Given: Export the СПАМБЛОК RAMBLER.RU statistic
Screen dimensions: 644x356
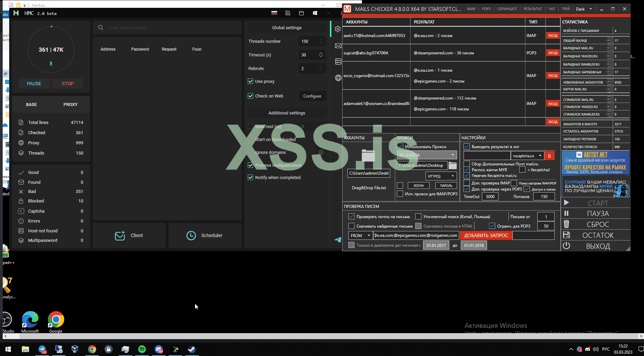Looking at the screenshot, I should [608, 114].
